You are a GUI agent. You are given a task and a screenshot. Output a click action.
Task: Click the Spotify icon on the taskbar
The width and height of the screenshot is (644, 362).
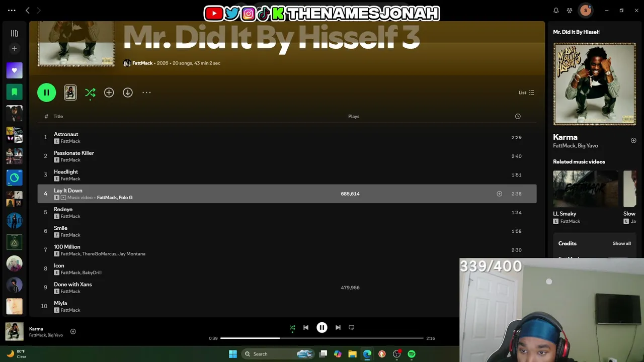(412, 354)
